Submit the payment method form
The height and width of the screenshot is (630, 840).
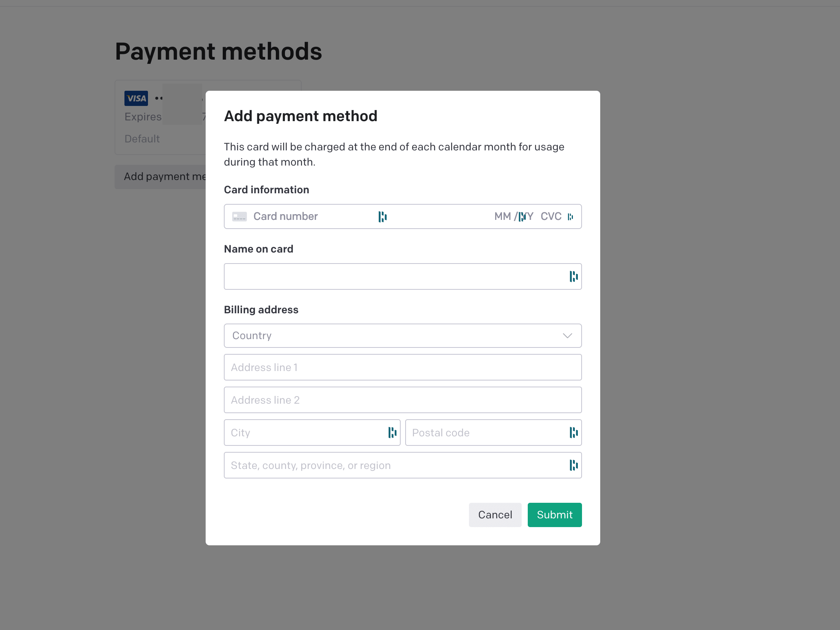coord(554,515)
